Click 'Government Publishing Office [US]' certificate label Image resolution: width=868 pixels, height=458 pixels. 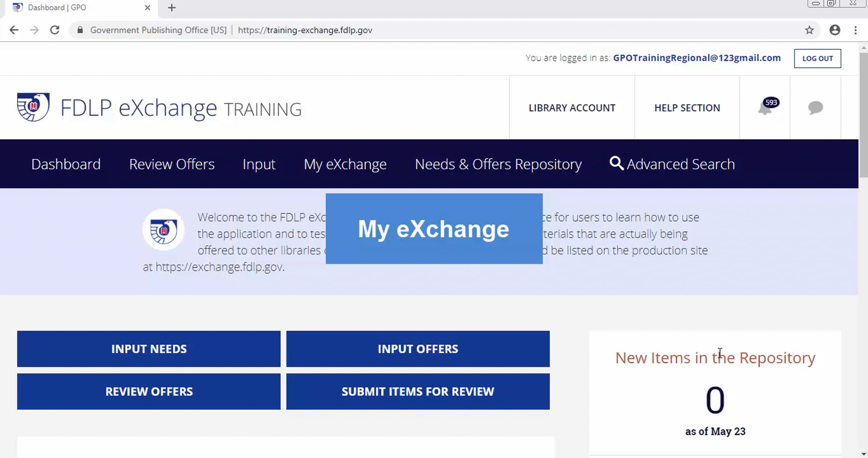[158, 30]
